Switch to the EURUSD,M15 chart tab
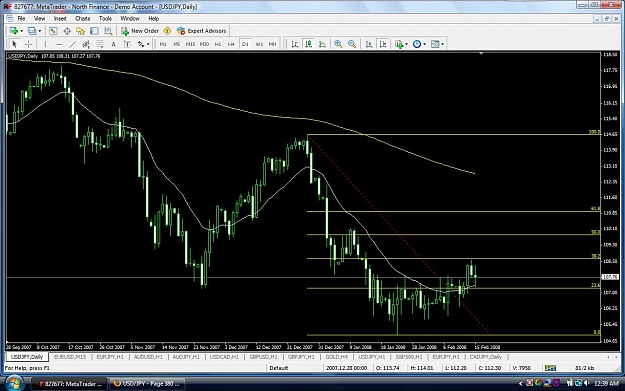 (70, 357)
